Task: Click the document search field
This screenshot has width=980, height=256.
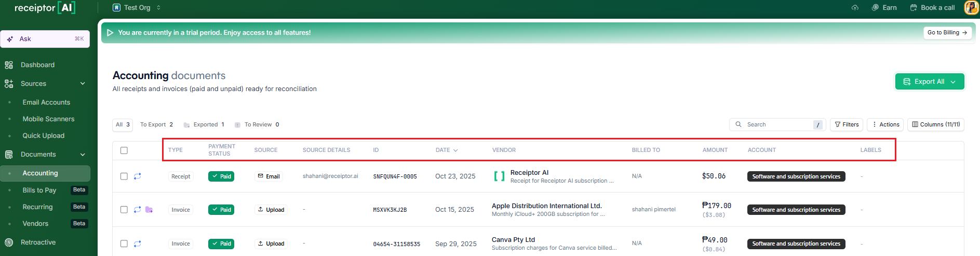Action: (x=777, y=125)
